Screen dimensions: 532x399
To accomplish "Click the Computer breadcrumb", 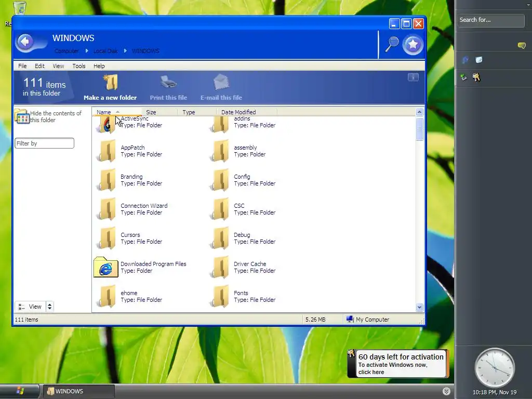I will coord(66,51).
